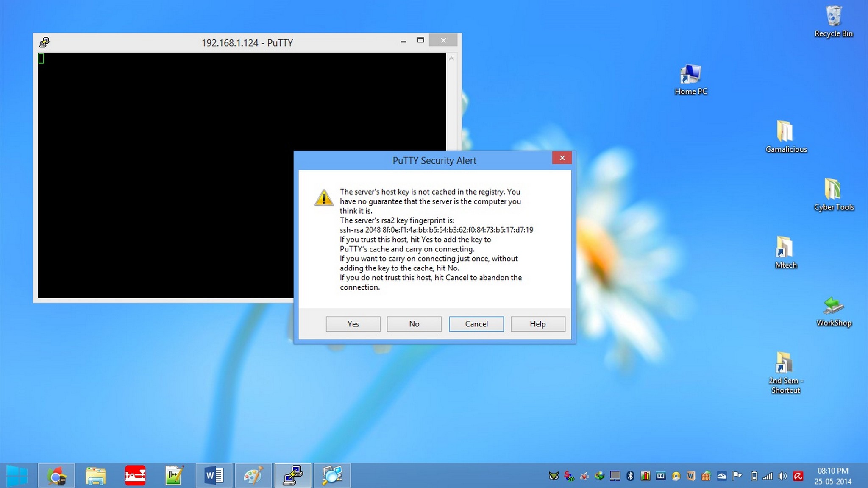
Task: Click the Word W tray icon
Action: (x=691, y=476)
